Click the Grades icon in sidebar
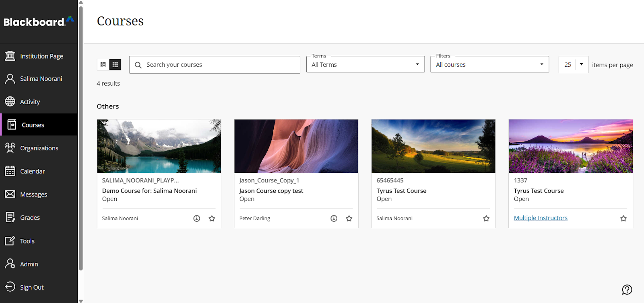The height and width of the screenshot is (303, 644). pyautogui.click(x=10, y=217)
